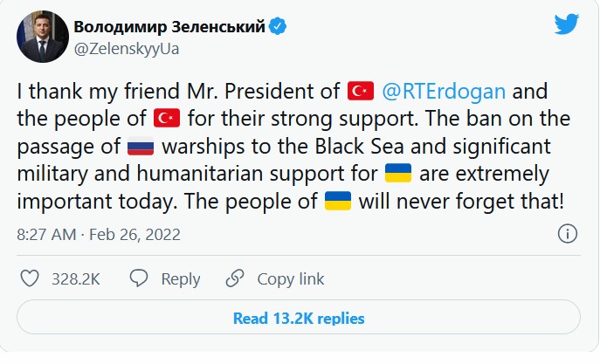Image resolution: width=600 pixels, height=364 pixels.
Task: Click the Russian flag emoji before "warships"
Action: (141, 148)
